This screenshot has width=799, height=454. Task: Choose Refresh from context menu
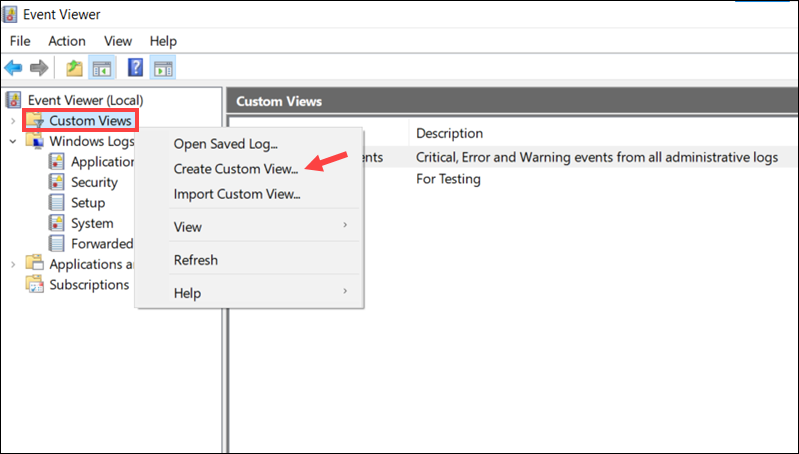pyautogui.click(x=250, y=260)
